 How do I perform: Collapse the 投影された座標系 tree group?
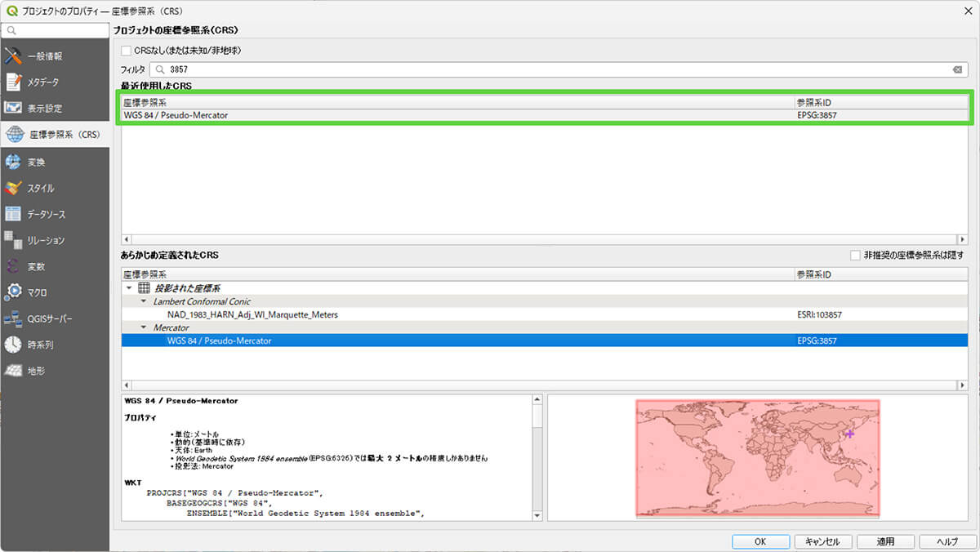[128, 288]
